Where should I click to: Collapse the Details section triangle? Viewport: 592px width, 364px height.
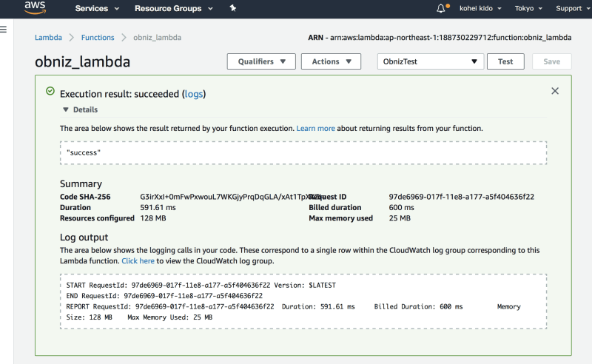pyautogui.click(x=65, y=109)
